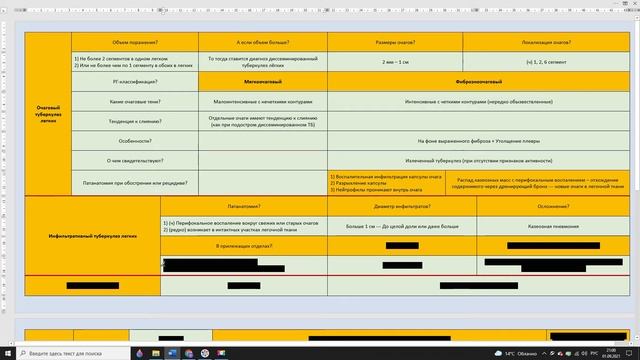Image resolution: width=640 pixels, height=360 pixels.
Task: Select the header cell 'Размеры очагов?'
Action: [x=395, y=42]
